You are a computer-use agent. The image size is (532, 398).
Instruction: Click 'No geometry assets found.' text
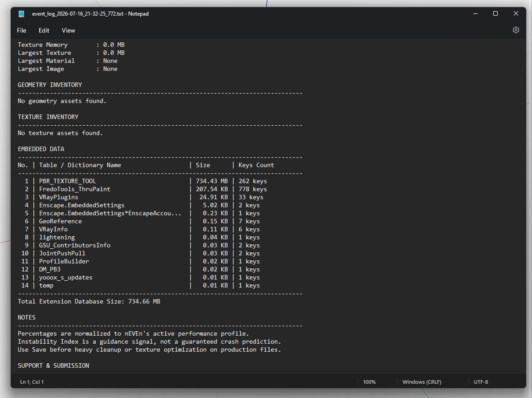pyautogui.click(x=62, y=101)
